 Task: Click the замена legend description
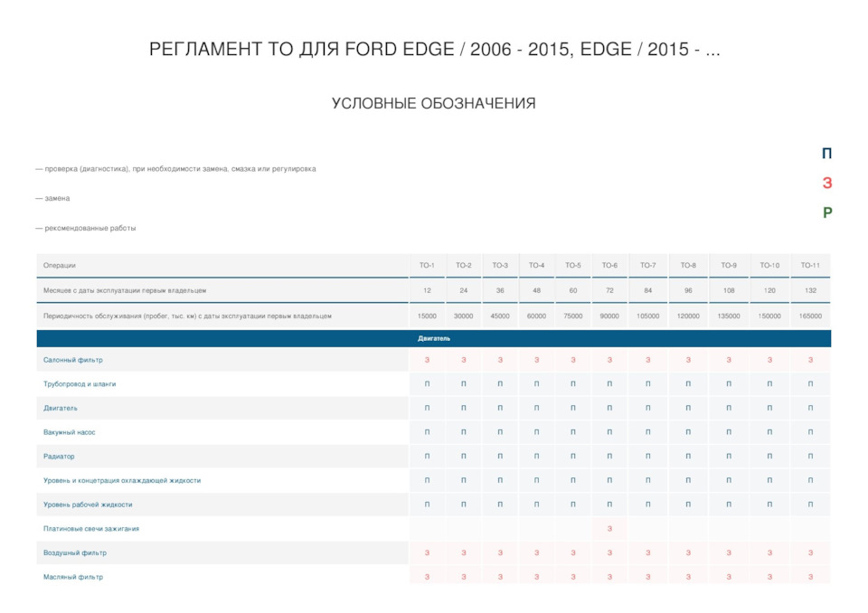[x=52, y=198]
